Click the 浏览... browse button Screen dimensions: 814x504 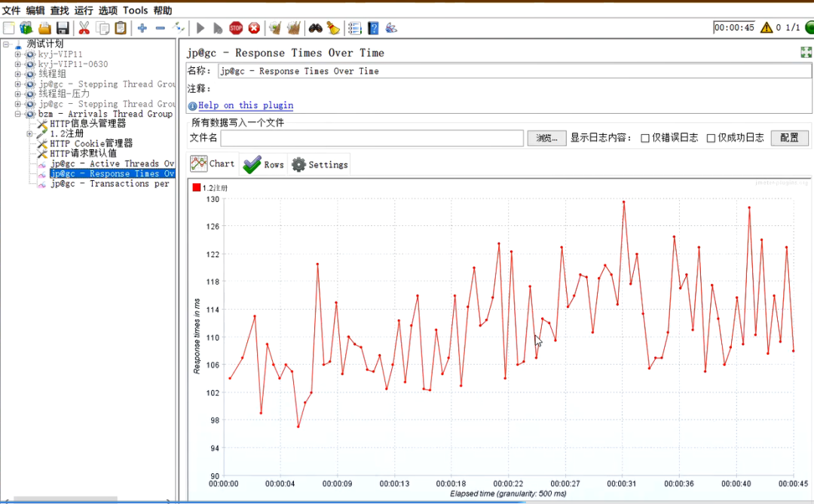tap(546, 138)
